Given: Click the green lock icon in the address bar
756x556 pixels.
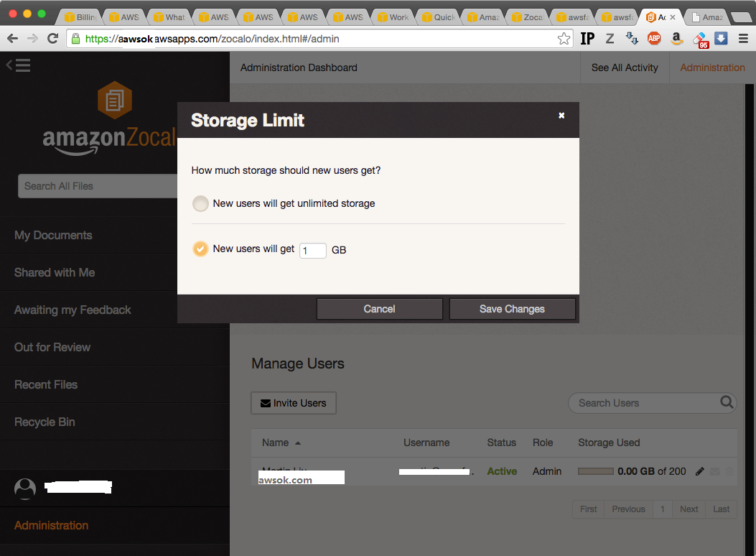Looking at the screenshot, I should [x=75, y=39].
